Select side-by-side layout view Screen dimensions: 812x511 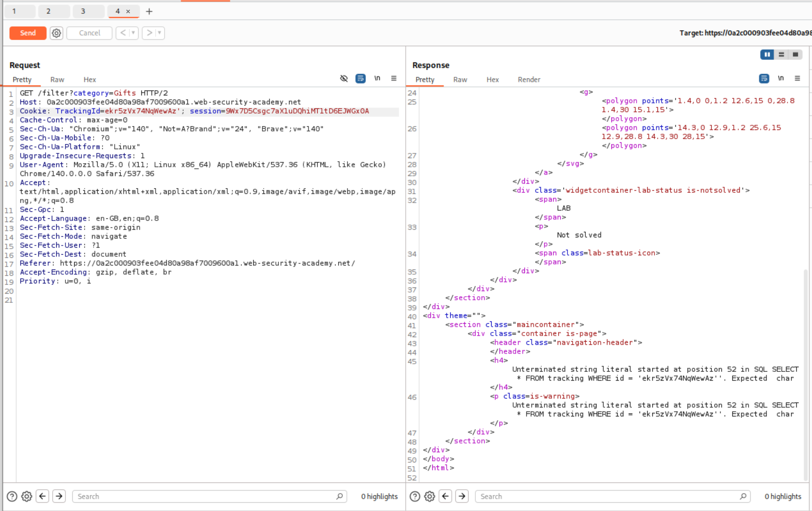[767, 55]
